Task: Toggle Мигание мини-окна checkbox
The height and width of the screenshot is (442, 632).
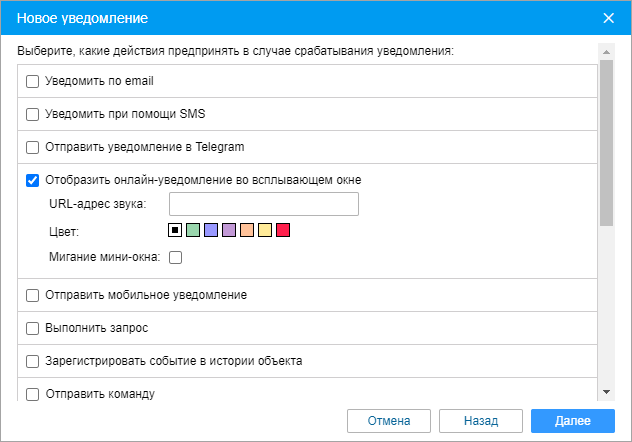Action: coord(175,258)
